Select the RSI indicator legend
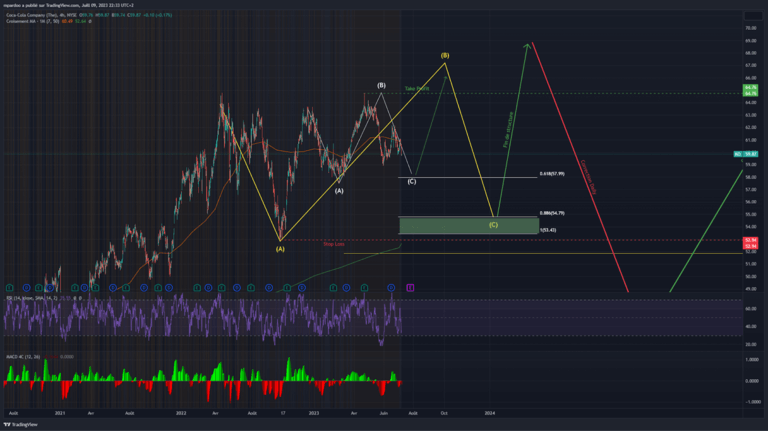 point(44,298)
